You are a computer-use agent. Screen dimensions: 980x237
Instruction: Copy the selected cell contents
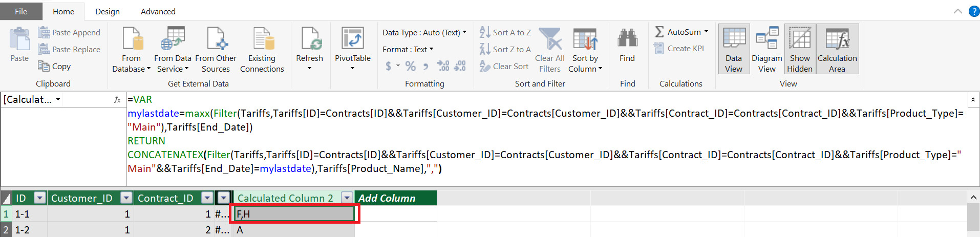point(54,66)
